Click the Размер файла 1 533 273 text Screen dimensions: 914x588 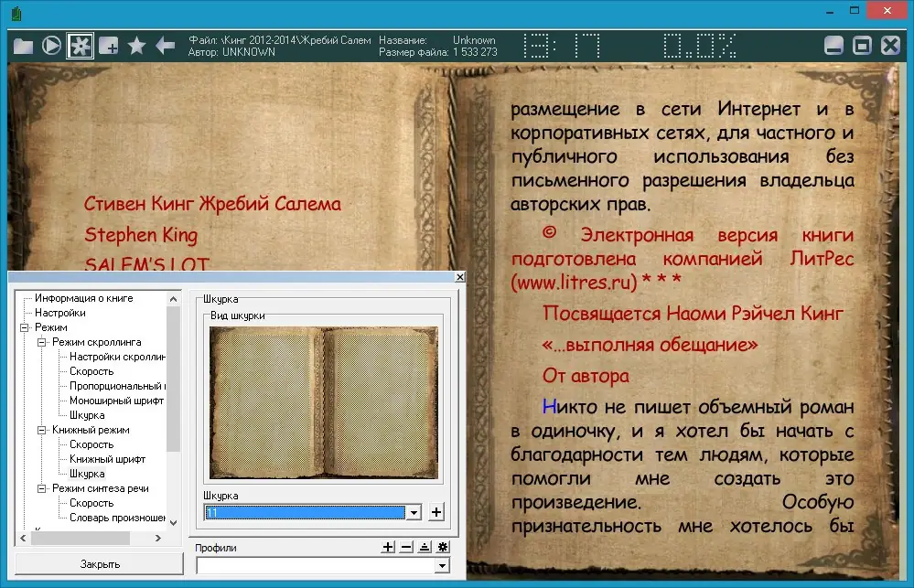point(437,52)
